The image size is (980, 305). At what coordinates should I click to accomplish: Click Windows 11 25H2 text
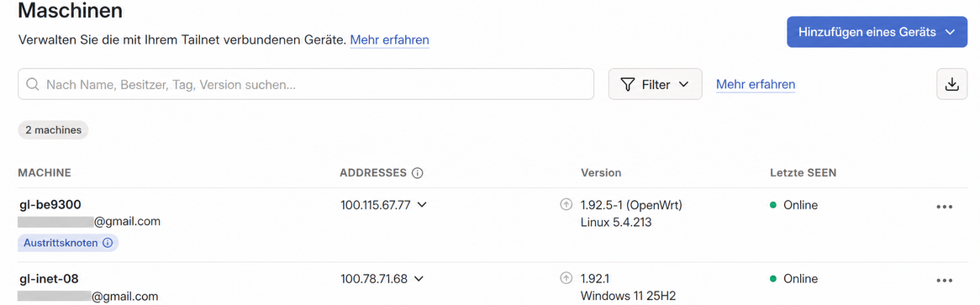[628, 296]
